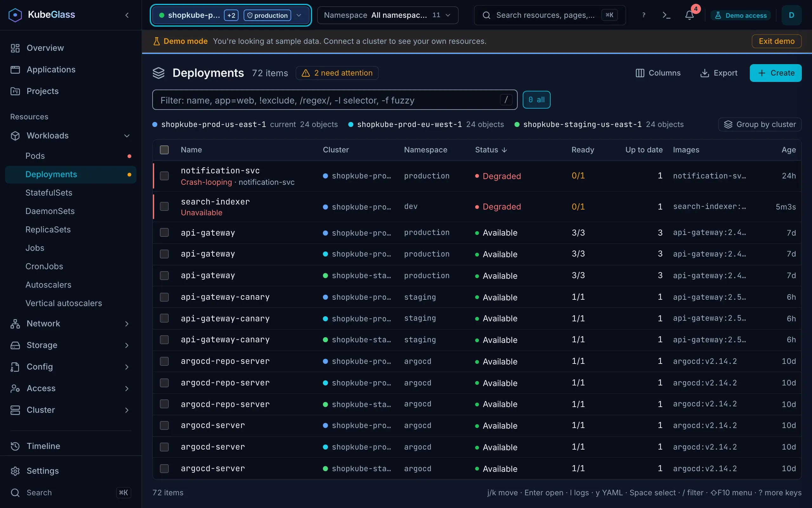
Task: Click the Columns layout icon
Action: point(640,73)
